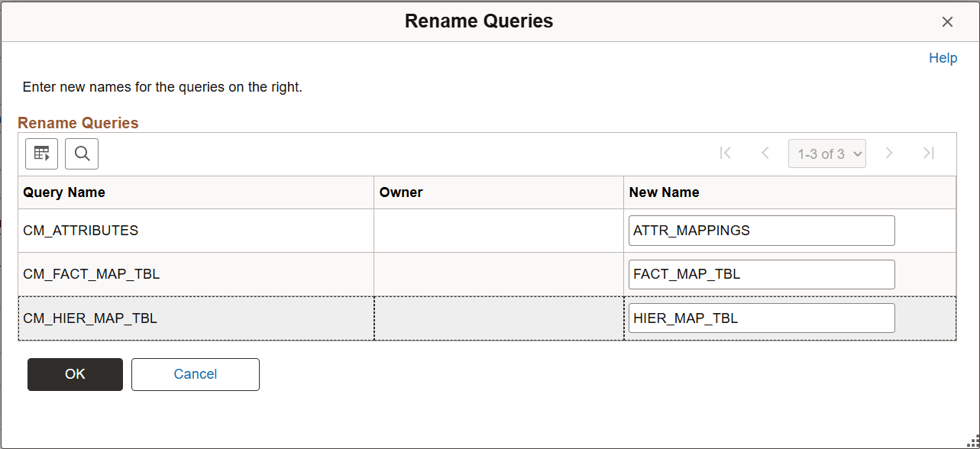Image resolution: width=980 pixels, height=449 pixels.
Task: Click the resize grip in bottom-right corner
Action: tap(973, 442)
